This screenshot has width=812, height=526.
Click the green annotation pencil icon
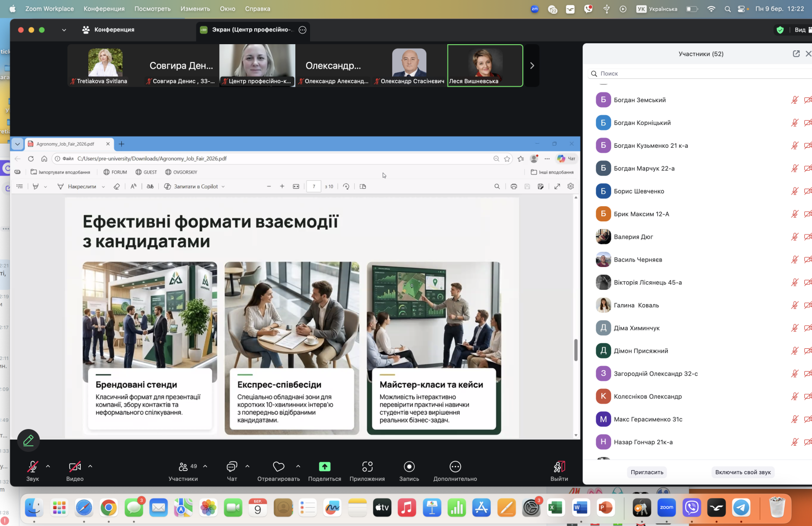[28, 440]
